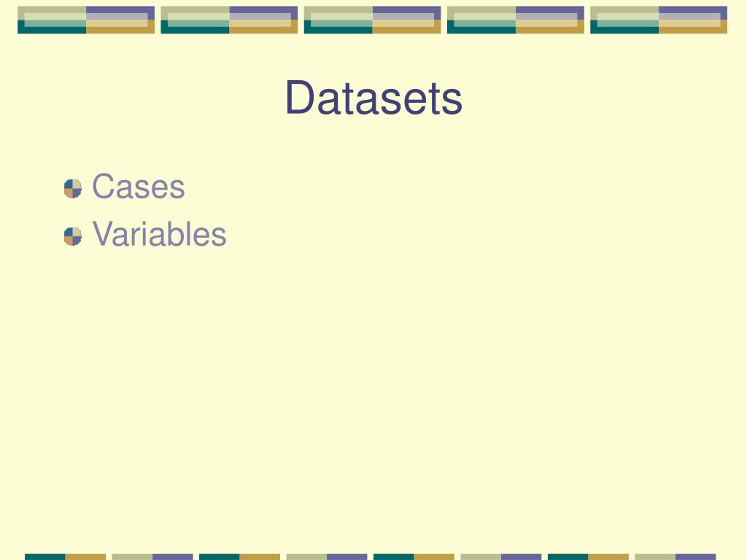Select the leftmost top banner block

pos(86,20)
